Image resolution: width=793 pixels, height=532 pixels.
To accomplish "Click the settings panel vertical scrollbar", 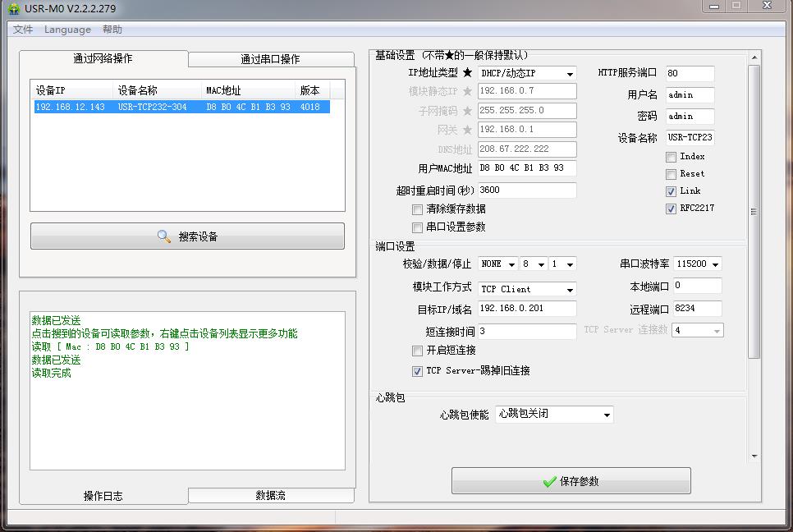I will pos(754,212).
